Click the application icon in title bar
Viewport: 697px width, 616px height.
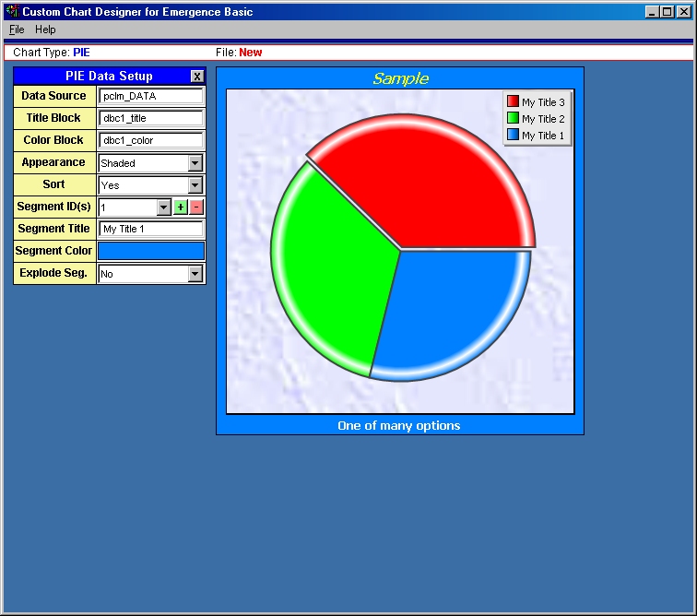click(x=12, y=12)
